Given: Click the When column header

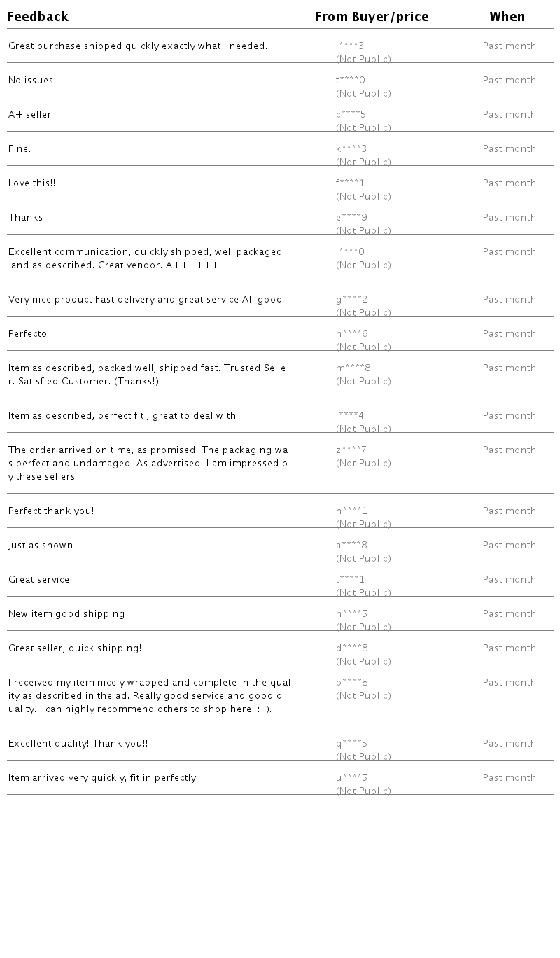Looking at the screenshot, I should point(507,17).
